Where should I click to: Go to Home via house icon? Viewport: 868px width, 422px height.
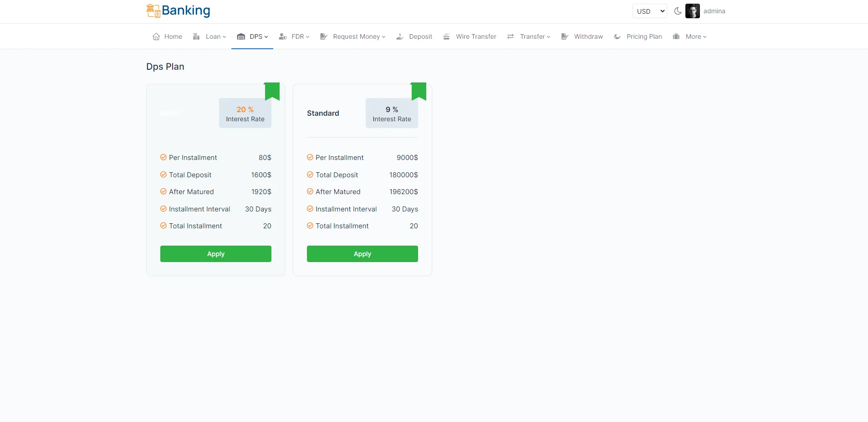tap(156, 36)
